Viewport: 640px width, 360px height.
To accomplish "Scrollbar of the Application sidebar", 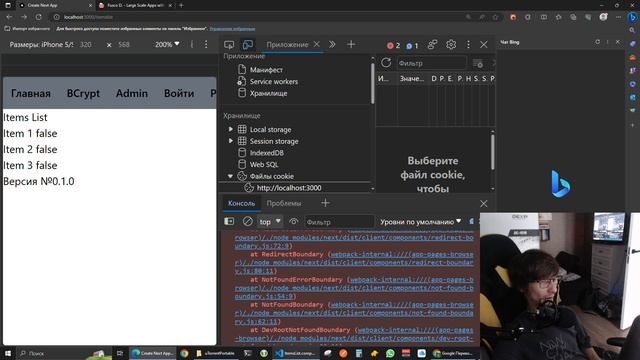I will (x=372, y=83).
